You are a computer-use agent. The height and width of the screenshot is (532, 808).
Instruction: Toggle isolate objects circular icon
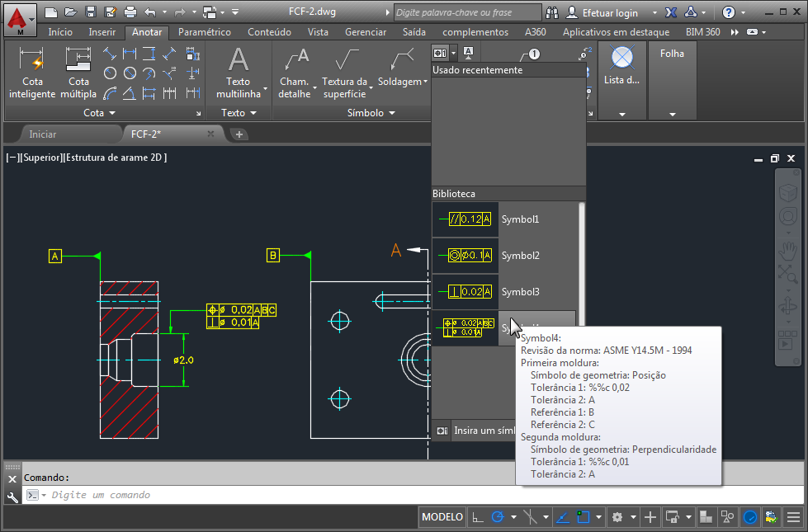tap(750, 517)
